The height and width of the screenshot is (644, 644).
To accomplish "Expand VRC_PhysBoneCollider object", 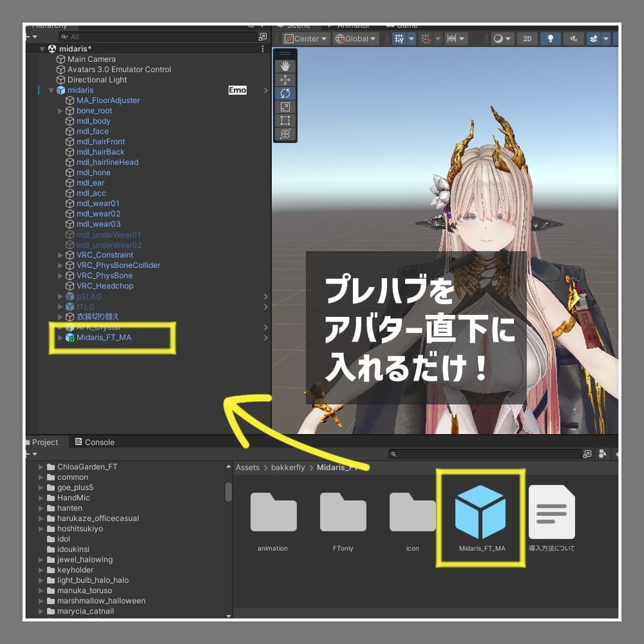I will pyautogui.click(x=60, y=265).
